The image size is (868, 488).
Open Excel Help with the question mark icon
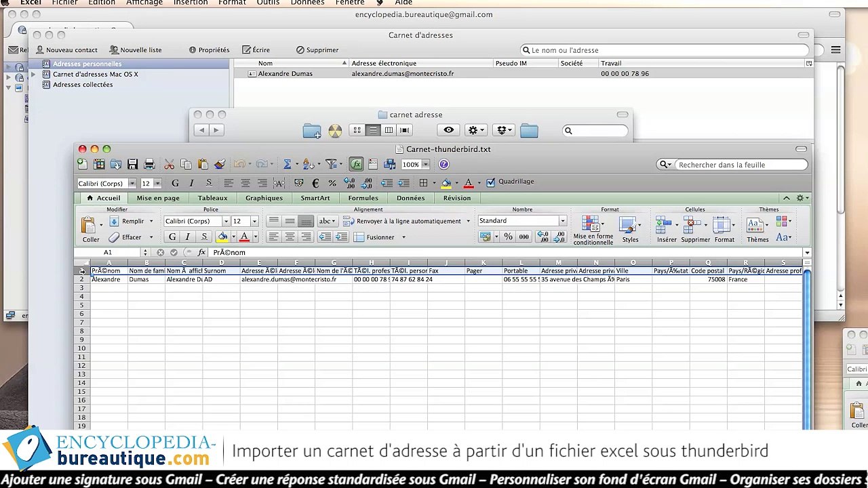coord(443,164)
